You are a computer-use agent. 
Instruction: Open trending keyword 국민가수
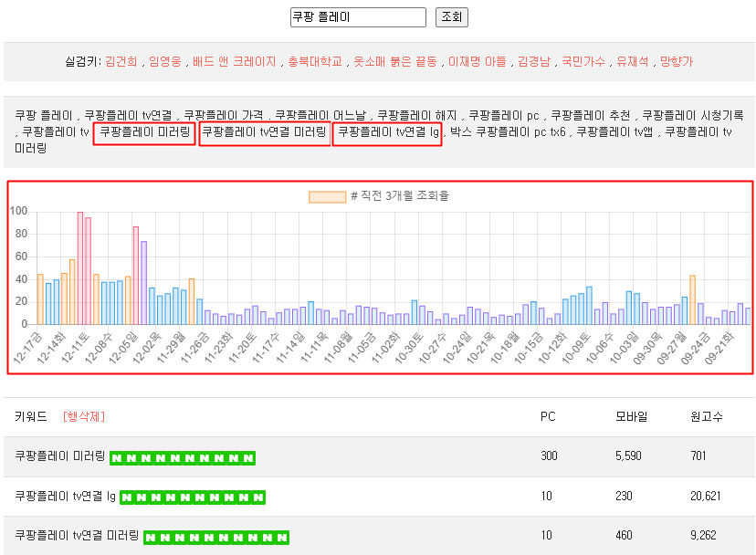583,62
